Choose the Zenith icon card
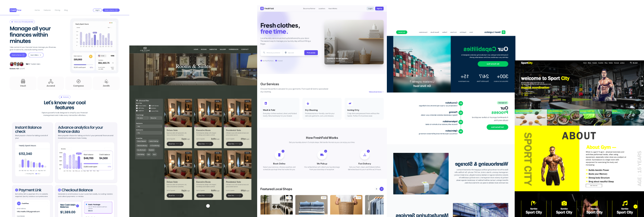Screen dimensions: 644x217 [106, 83]
